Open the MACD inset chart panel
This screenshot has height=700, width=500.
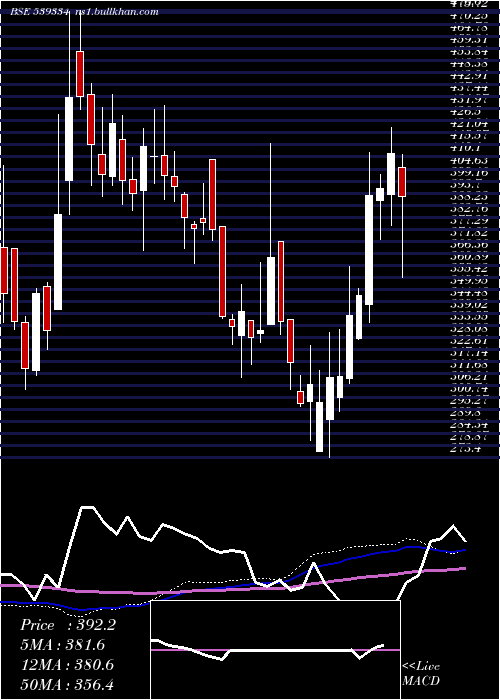(x=275, y=650)
